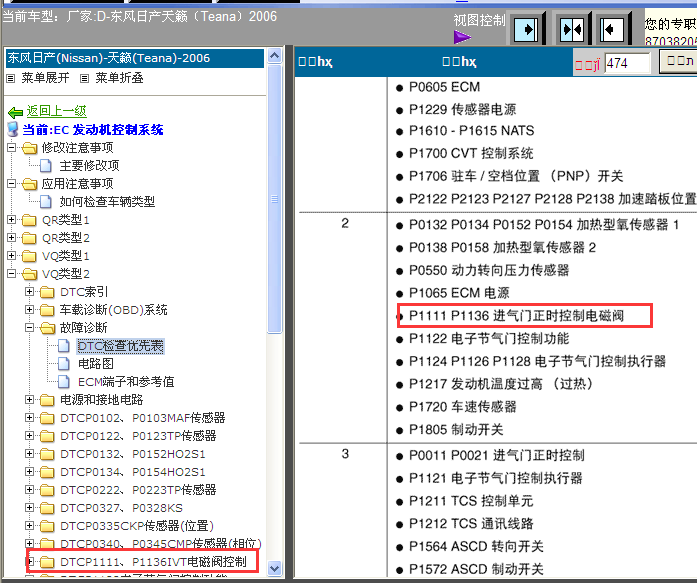The height and width of the screenshot is (583, 697).
Task: Expand the VQ类型1 folder
Action: (12, 256)
